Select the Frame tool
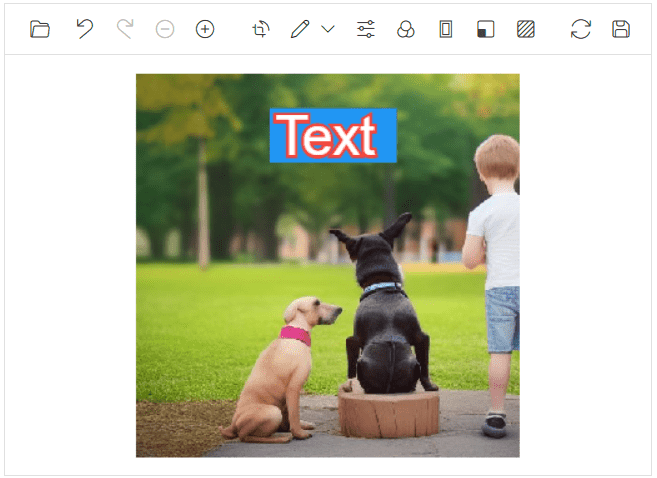Viewport: 657px width, 478px height. tap(446, 29)
